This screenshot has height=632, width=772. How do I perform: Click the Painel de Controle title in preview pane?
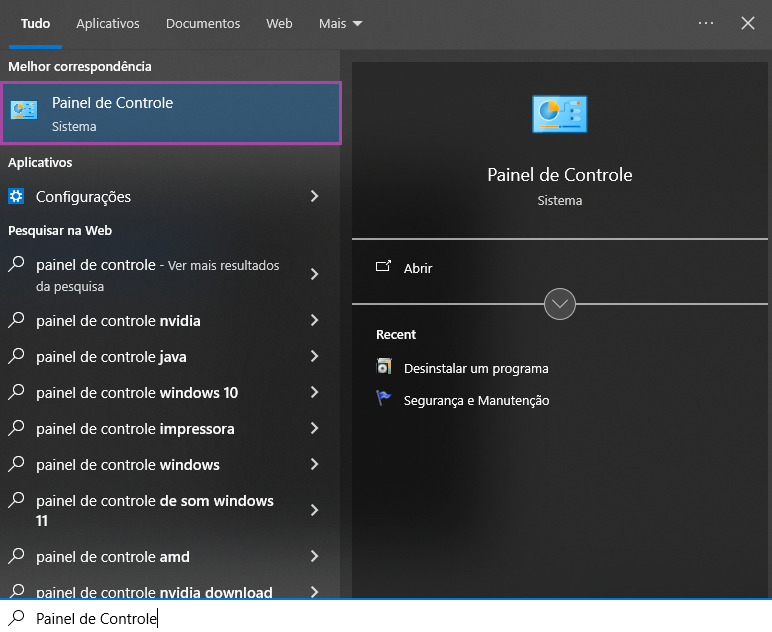pyautogui.click(x=560, y=175)
